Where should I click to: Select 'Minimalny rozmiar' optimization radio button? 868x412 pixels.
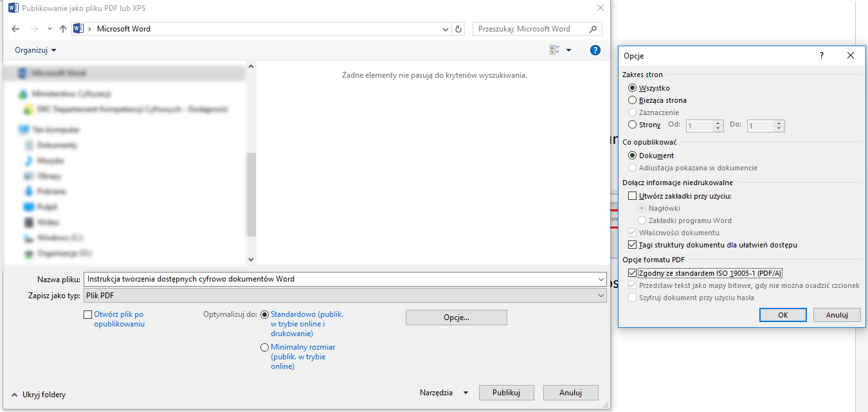coord(264,347)
